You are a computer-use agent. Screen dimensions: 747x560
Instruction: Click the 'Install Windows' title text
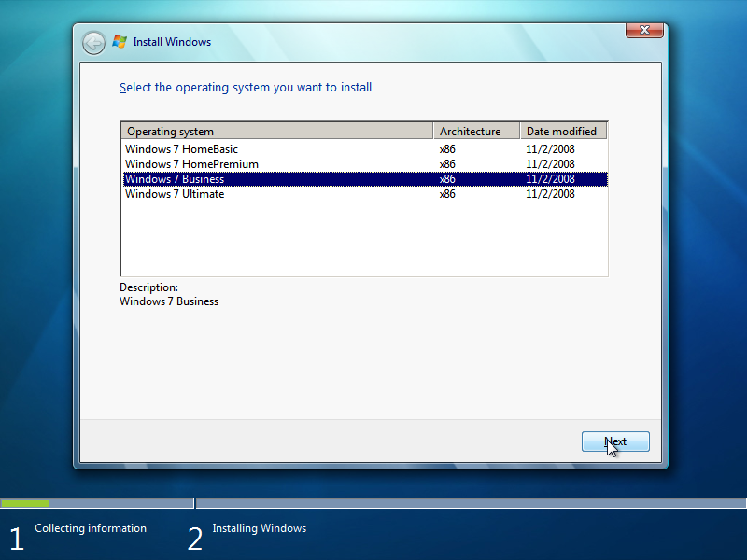click(172, 42)
